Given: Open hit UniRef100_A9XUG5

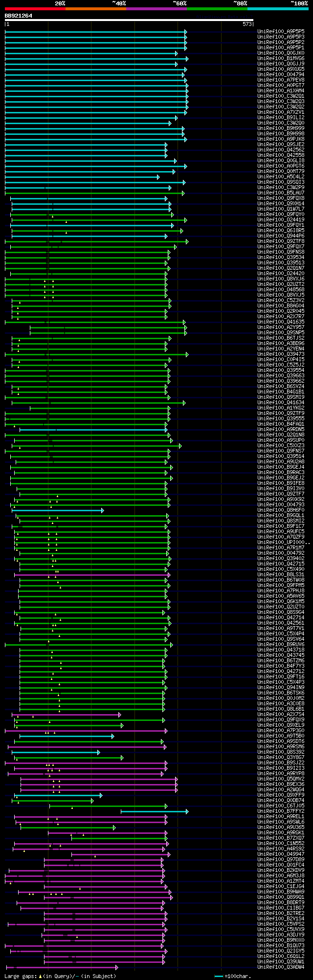Looking at the screenshot, I should click(x=281, y=69).
